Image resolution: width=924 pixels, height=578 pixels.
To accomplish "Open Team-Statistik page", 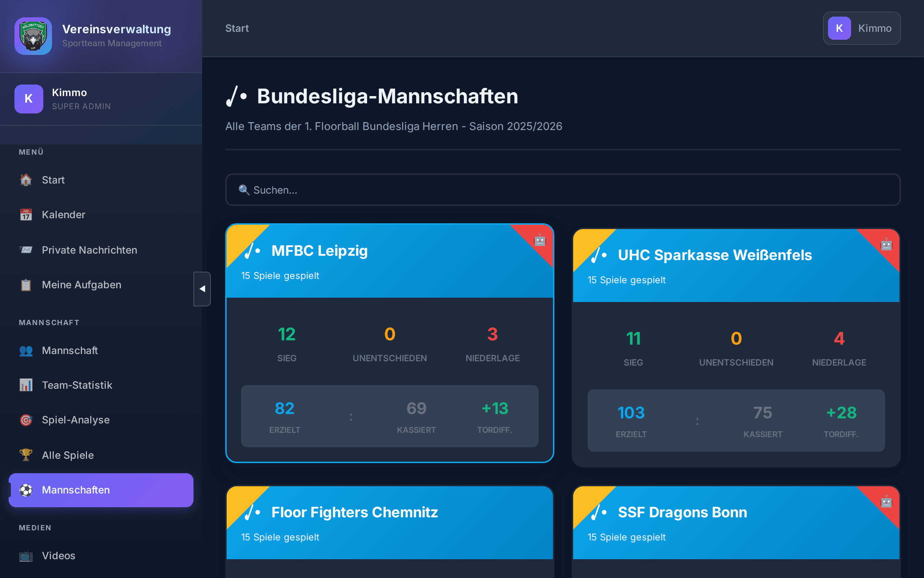I will pyautogui.click(x=101, y=385).
